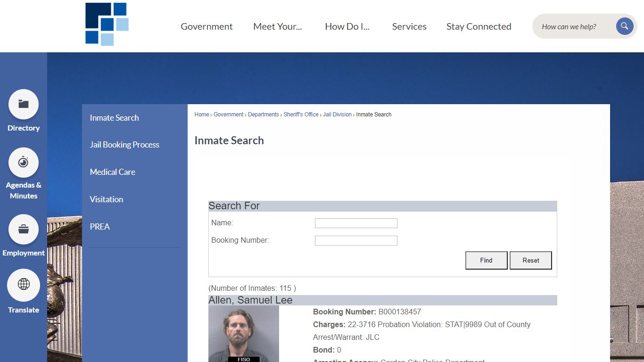The image size is (644, 362).
Task: Open the Stay Connected menu
Action: coord(479,26)
